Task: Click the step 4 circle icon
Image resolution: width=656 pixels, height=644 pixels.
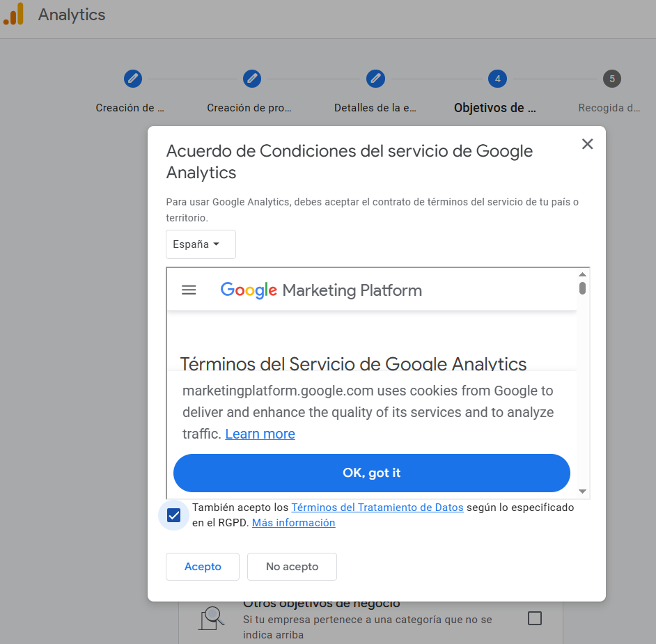Action: click(x=497, y=79)
